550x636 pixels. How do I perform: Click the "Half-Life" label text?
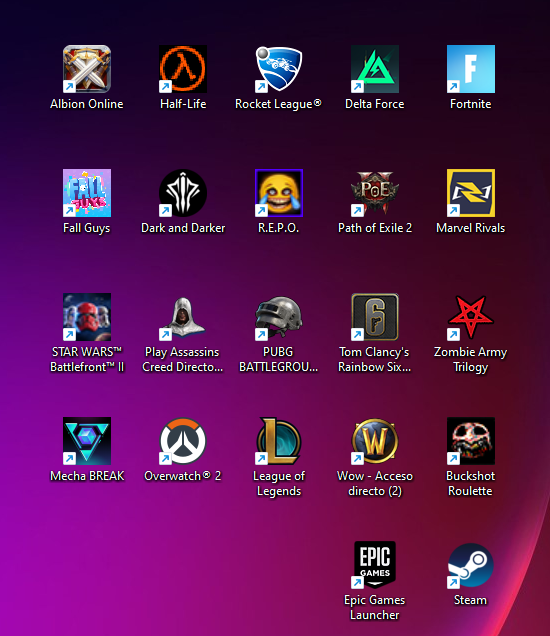point(183,104)
